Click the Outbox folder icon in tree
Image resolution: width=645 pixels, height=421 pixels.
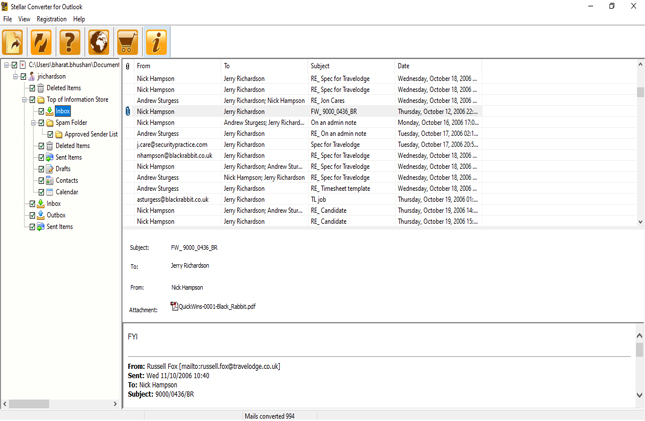(41, 215)
